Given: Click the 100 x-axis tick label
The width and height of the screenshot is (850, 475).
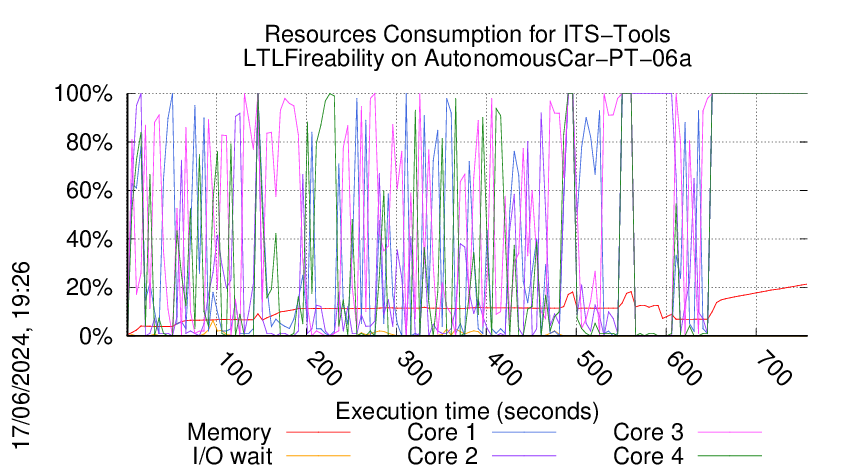Looking at the screenshot, I should click(234, 369).
